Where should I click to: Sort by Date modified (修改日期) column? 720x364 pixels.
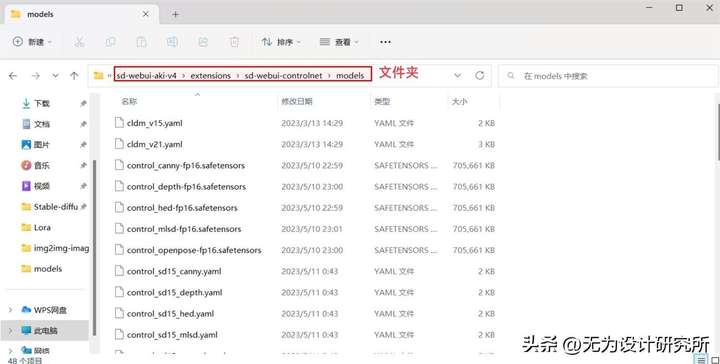point(297,102)
